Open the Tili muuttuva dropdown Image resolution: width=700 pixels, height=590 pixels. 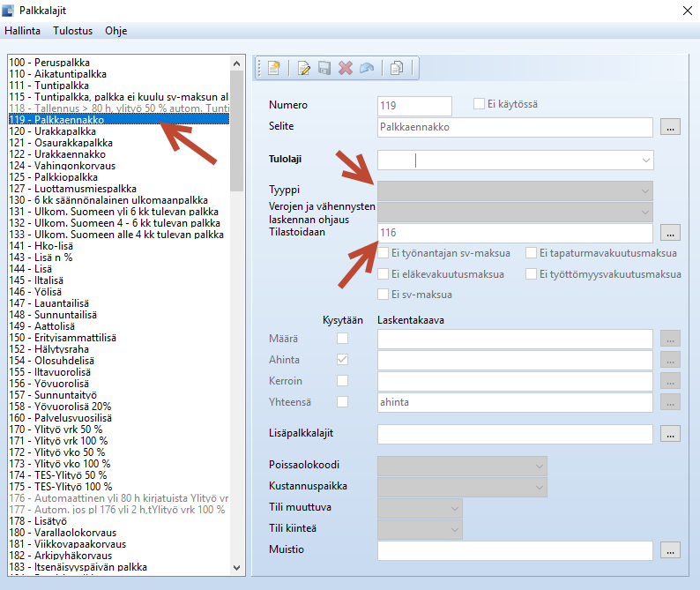point(454,509)
